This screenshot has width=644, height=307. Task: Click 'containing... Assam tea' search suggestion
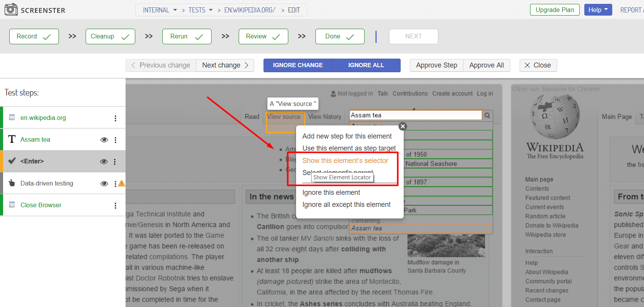tap(421, 224)
